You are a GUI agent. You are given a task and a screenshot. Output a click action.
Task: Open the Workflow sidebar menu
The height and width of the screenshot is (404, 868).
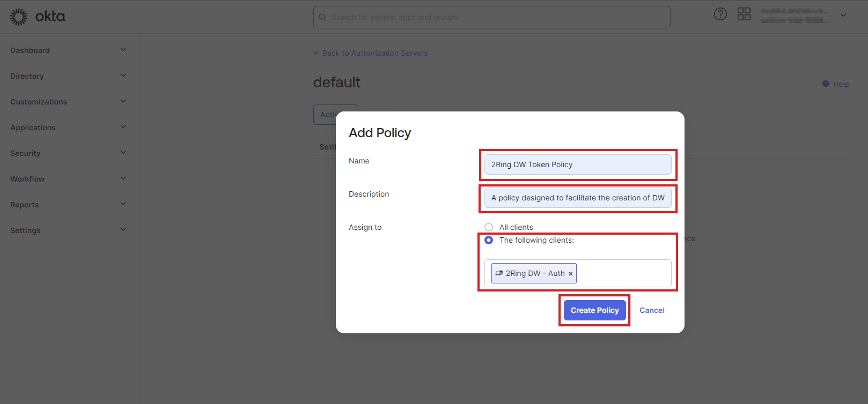pos(27,179)
